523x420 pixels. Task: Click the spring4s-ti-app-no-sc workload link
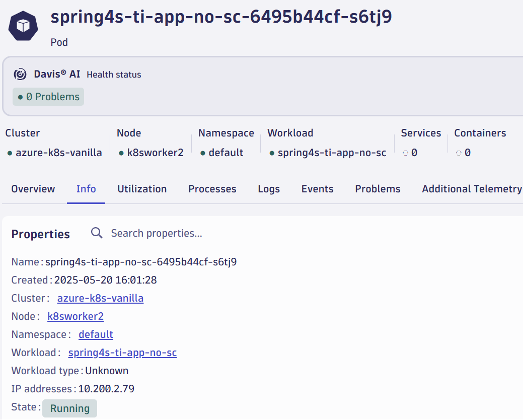pos(122,353)
